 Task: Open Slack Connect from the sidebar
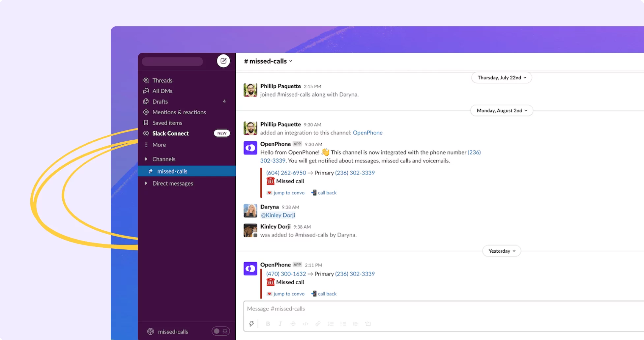170,133
